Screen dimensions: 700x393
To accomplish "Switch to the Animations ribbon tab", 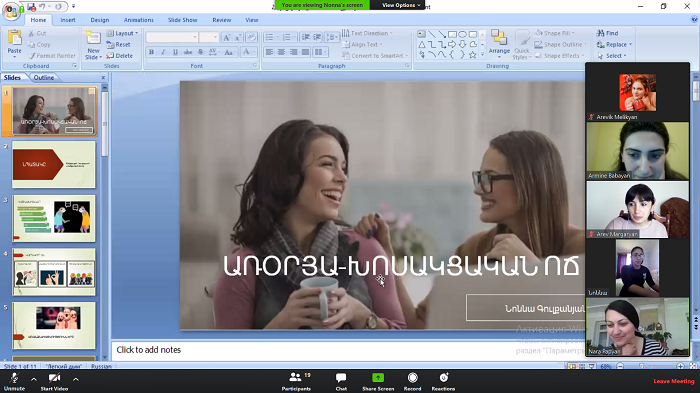I will coord(138,20).
